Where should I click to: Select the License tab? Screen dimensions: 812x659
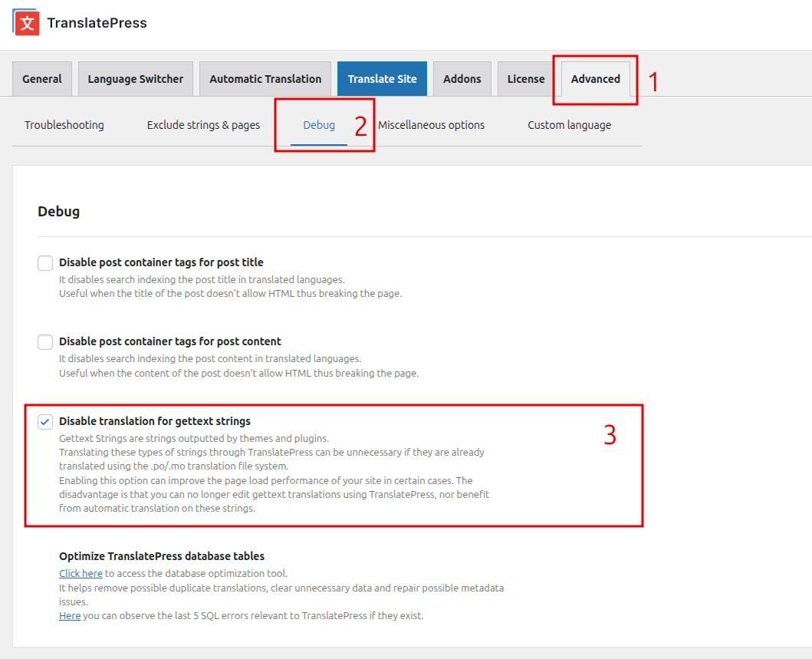tap(526, 79)
